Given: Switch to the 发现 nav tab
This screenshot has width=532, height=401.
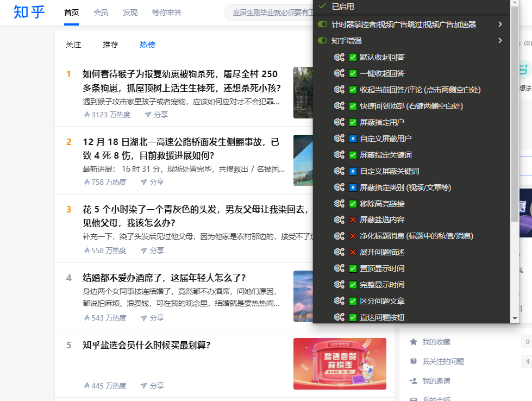Looking at the screenshot, I should 130,12.
